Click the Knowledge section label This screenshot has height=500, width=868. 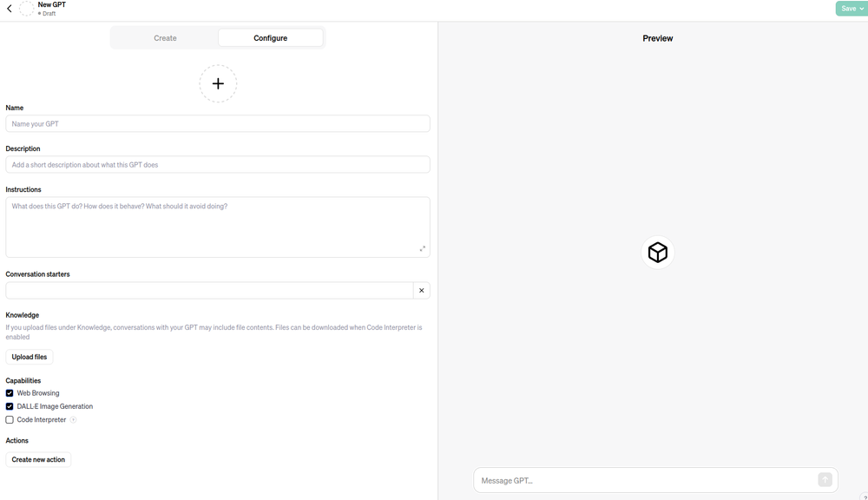(x=23, y=315)
